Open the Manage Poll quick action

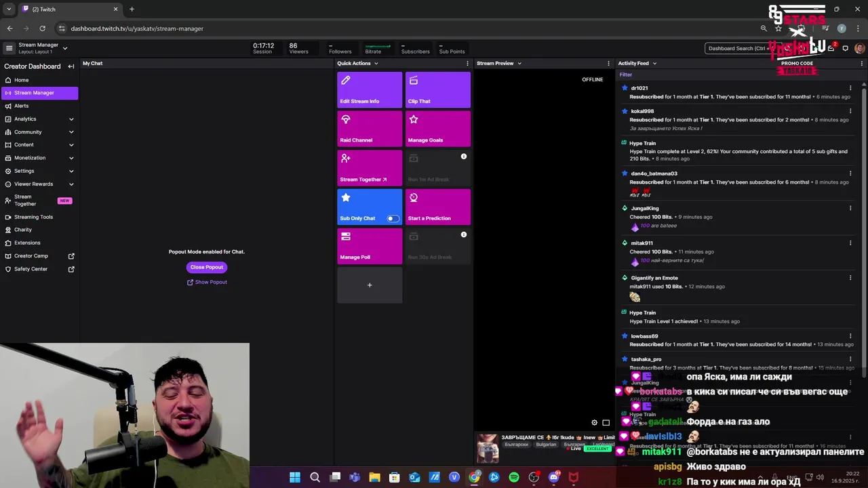click(x=370, y=246)
